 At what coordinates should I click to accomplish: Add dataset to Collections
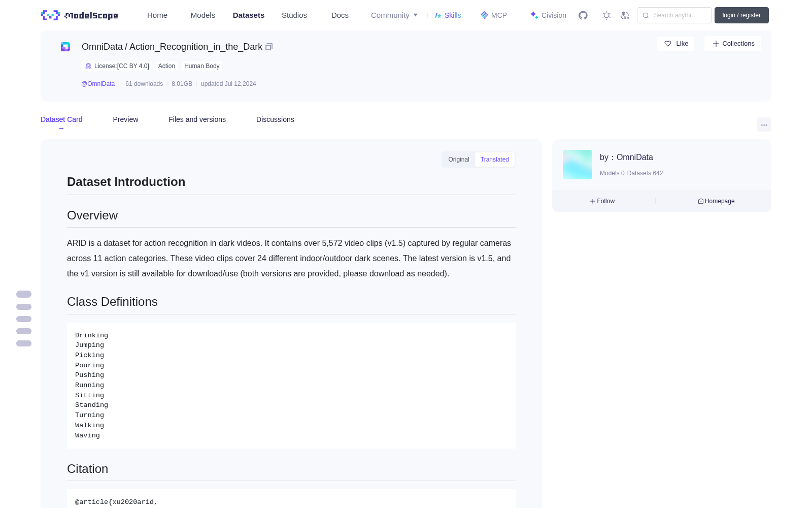point(733,44)
